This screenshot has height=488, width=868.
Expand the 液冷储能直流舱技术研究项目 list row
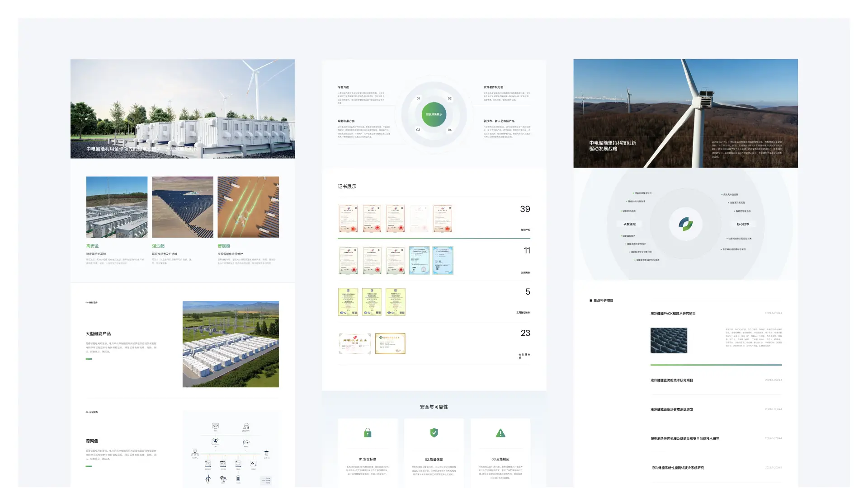pos(671,380)
